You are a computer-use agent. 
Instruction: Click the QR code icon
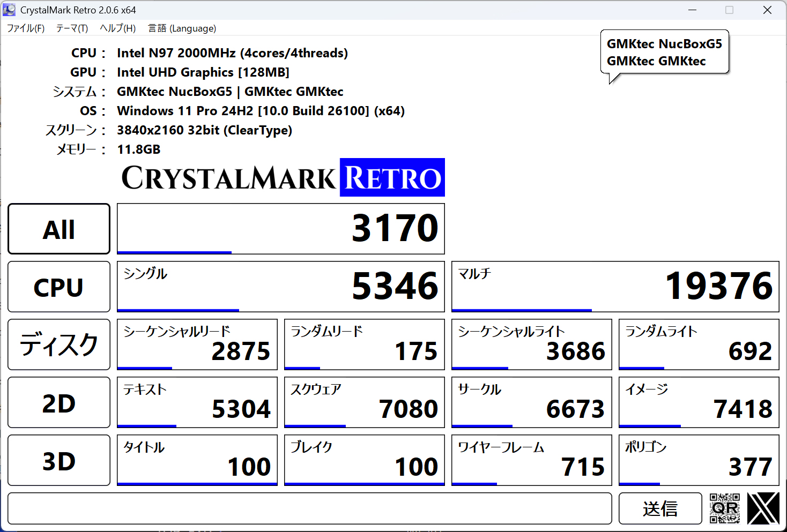click(x=725, y=508)
